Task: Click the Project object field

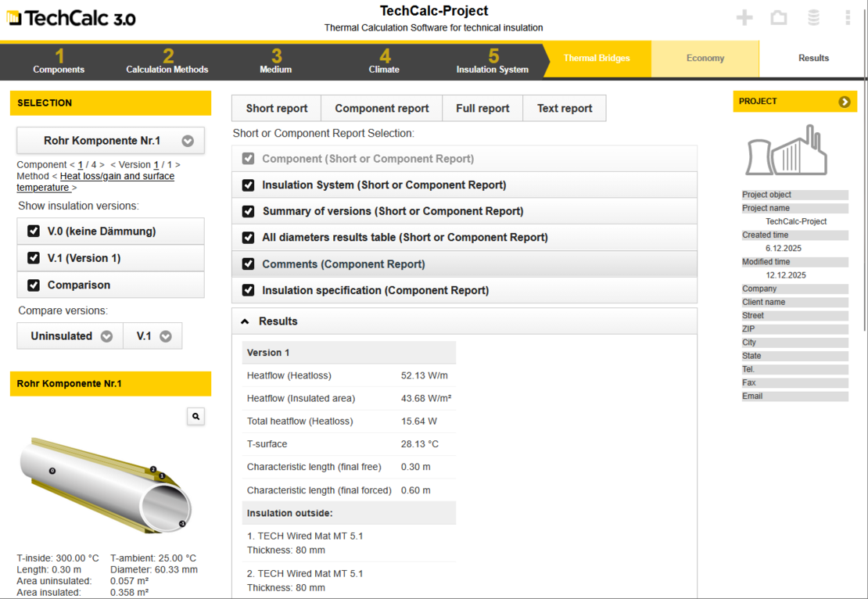Action: tap(795, 195)
